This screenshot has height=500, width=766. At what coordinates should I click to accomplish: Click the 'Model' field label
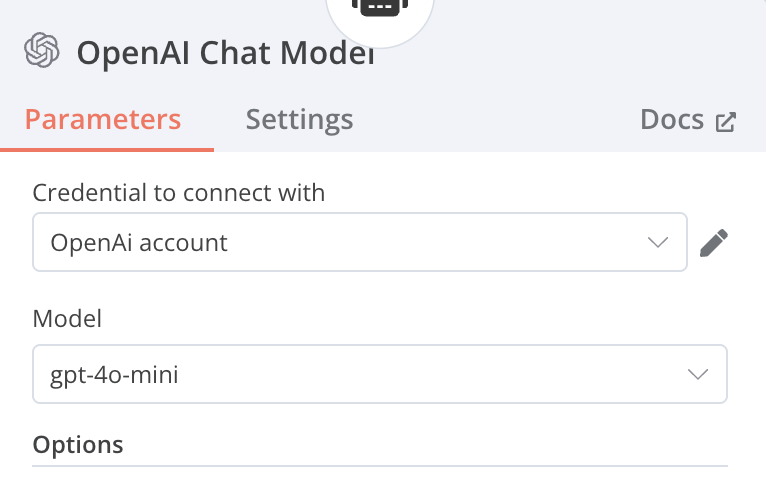point(67,319)
